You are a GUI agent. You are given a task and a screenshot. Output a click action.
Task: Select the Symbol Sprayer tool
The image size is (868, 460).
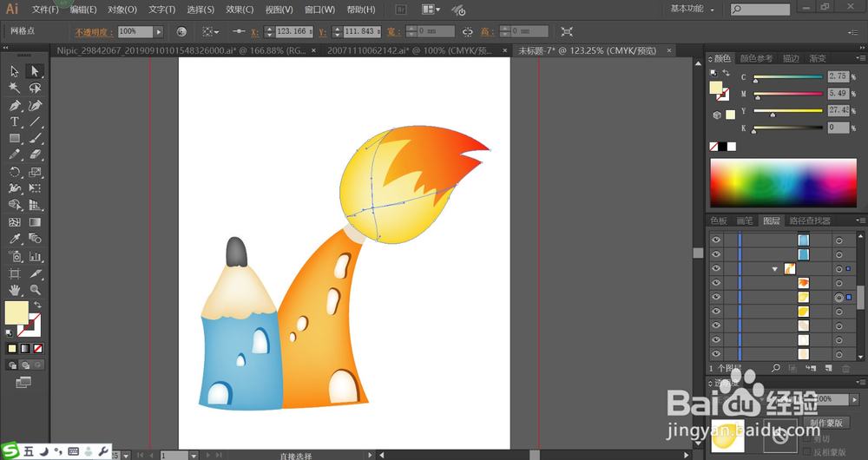coord(15,256)
